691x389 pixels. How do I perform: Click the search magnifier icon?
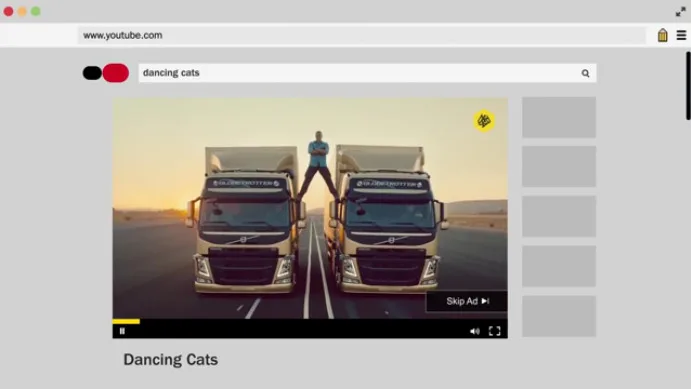(x=585, y=73)
